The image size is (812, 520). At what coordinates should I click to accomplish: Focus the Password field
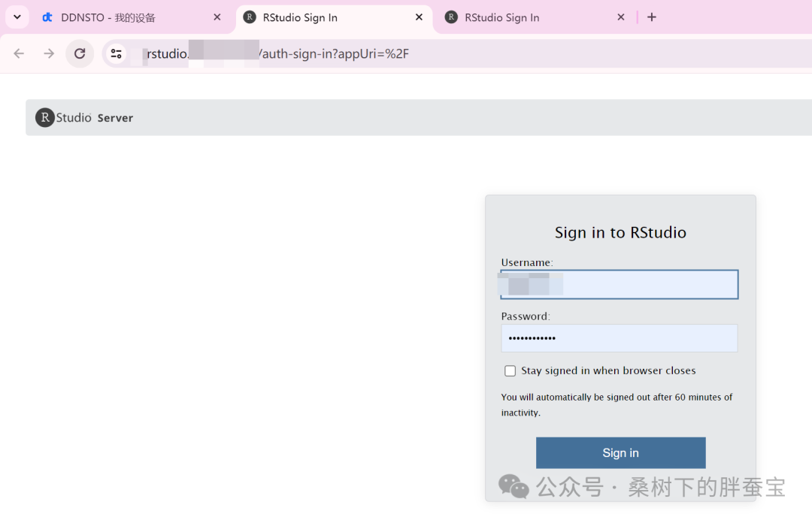tap(620, 338)
